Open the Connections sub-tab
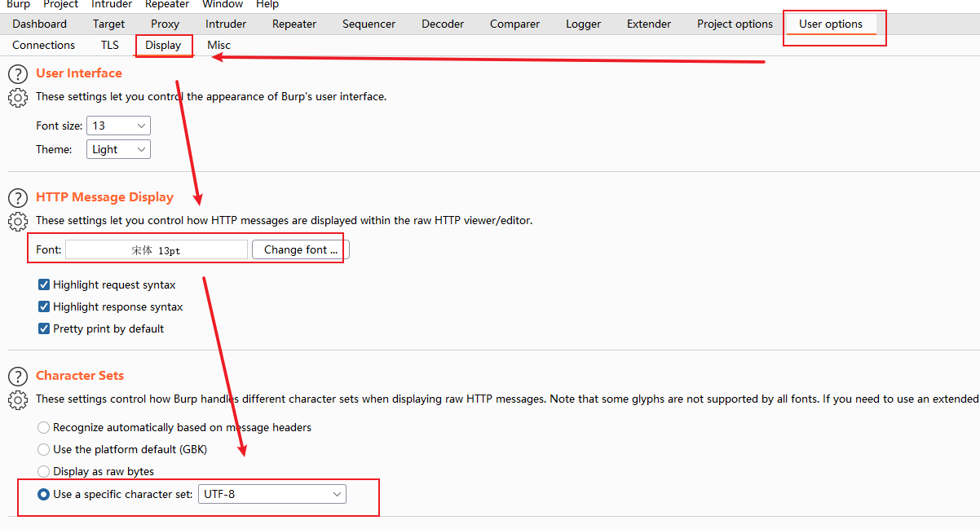980x529 pixels. [44, 45]
